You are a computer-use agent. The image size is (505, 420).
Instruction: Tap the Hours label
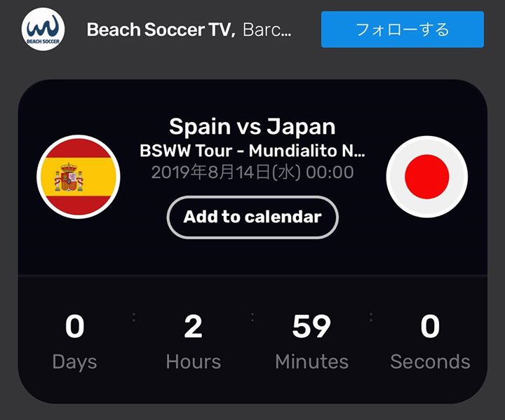pyautogui.click(x=194, y=362)
